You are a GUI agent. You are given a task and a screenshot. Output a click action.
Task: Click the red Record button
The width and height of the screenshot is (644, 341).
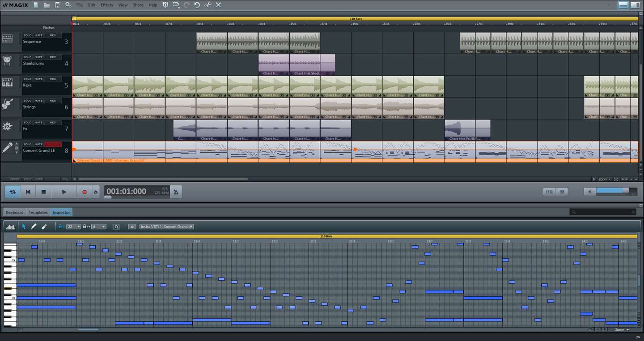pyautogui.click(x=84, y=192)
